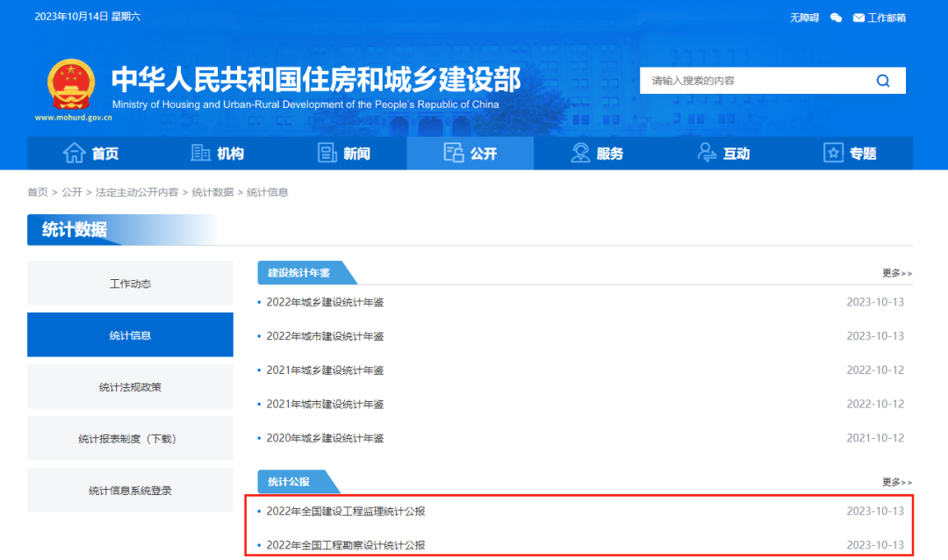Open the WeChat chat icon in top bar
The image size is (948, 560).
click(836, 17)
